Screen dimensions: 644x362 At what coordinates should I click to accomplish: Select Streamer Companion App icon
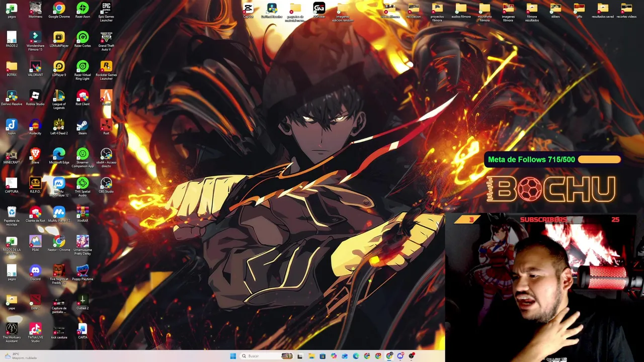(83, 158)
